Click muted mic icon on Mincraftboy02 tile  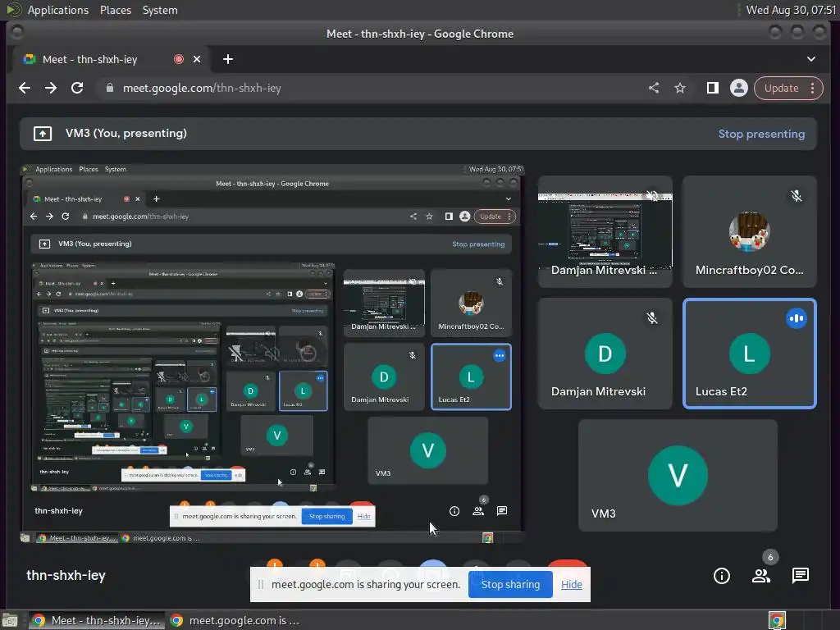click(797, 196)
